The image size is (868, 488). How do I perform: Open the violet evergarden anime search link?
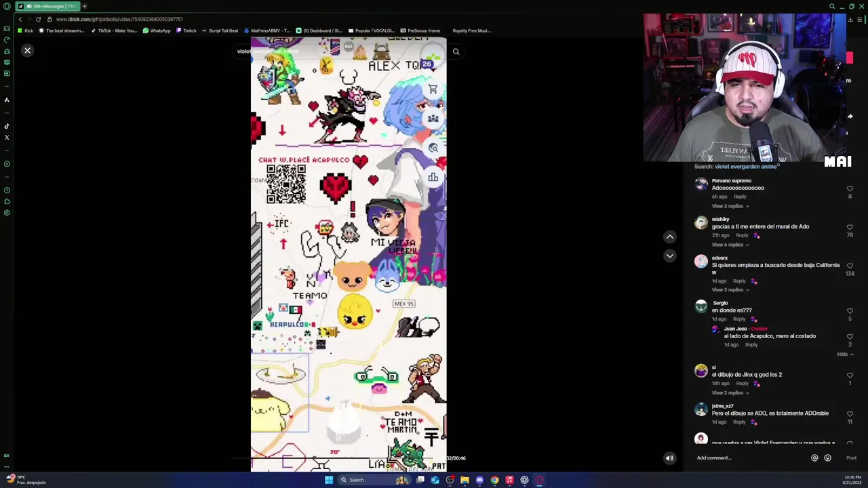(x=745, y=167)
